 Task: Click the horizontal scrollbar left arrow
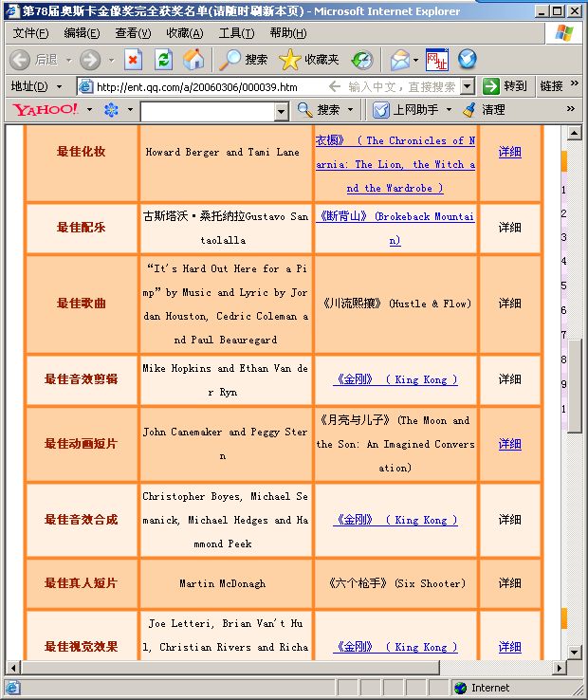13,668
